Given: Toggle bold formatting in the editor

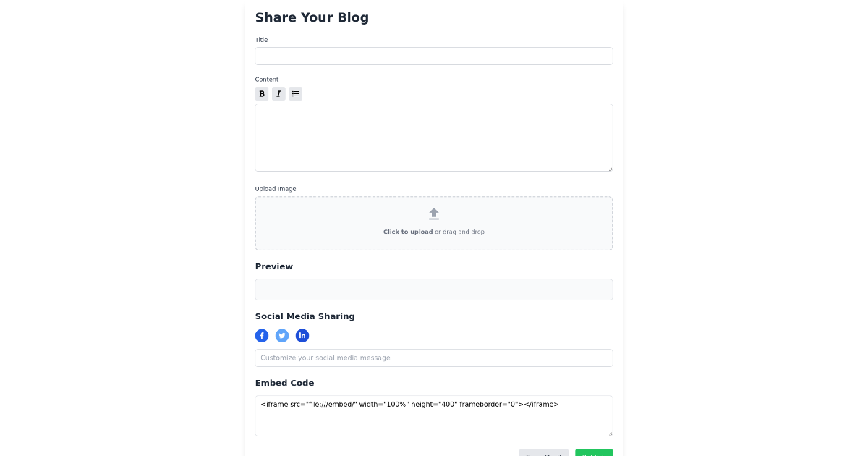Looking at the screenshot, I should click(262, 93).
